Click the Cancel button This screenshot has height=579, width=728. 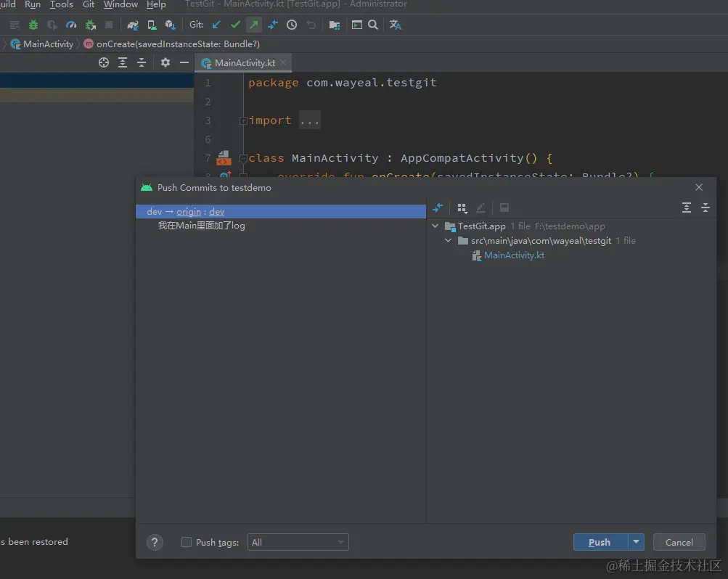pyautogui.click(x=679, y=542)
